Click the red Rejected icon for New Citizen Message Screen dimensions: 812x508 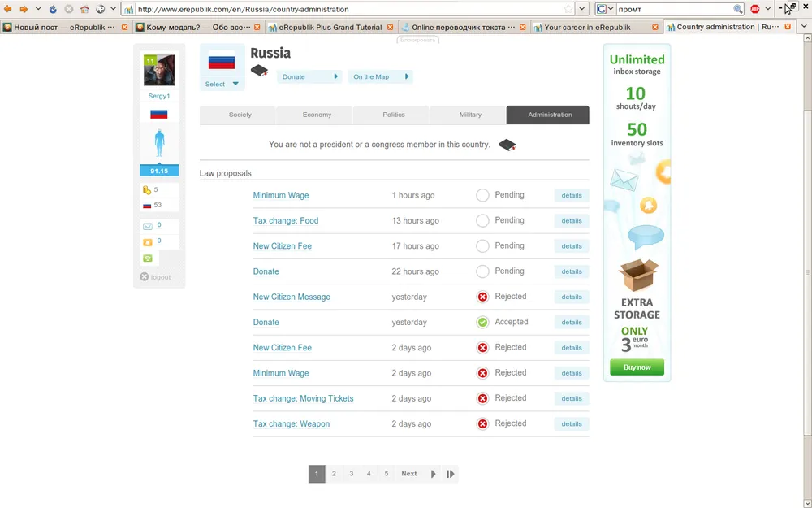click(x=482, y=297)
